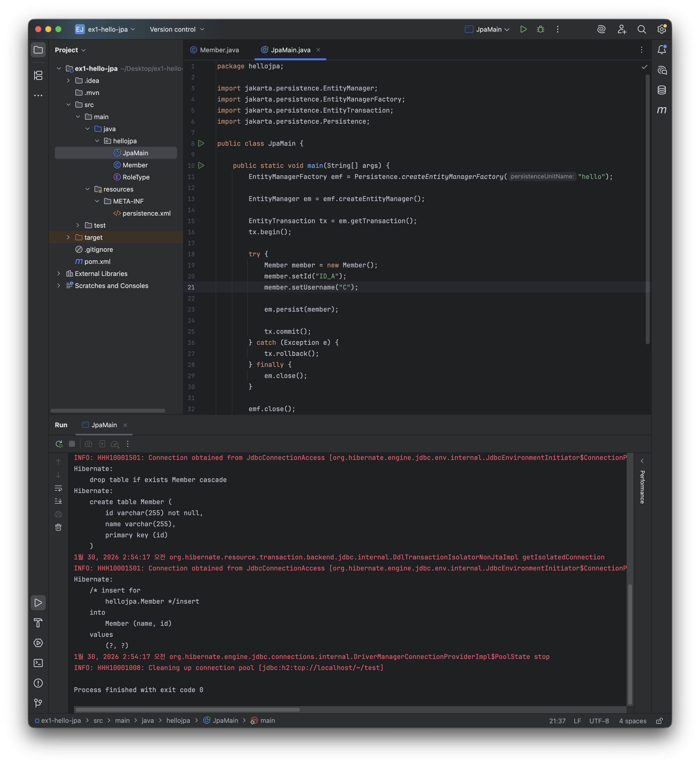The height and width of the screenshot is (765, 700).
Task: Toggle read-only lock in status bar
Action: [x=659, y=721]
